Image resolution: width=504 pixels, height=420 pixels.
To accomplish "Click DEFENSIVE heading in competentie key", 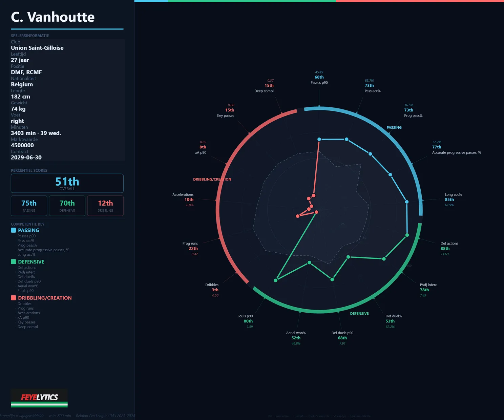I will [31, 262].
